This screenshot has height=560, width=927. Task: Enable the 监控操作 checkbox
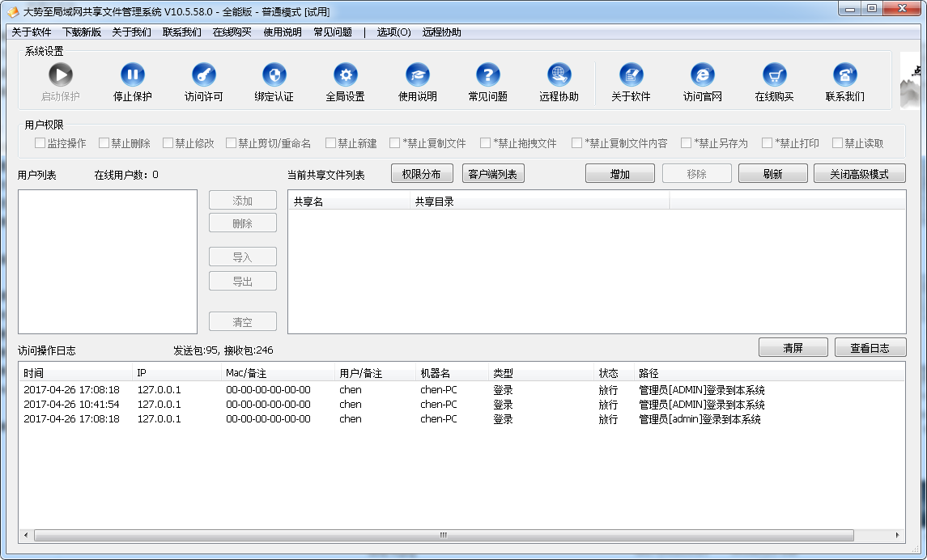pyautogui.click(x=40, y=143)
